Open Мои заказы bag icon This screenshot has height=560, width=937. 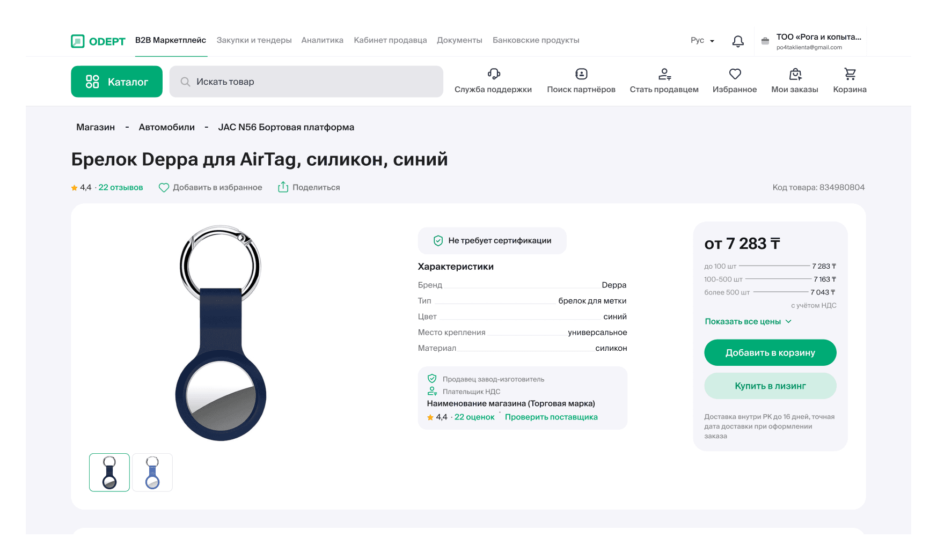795,73
